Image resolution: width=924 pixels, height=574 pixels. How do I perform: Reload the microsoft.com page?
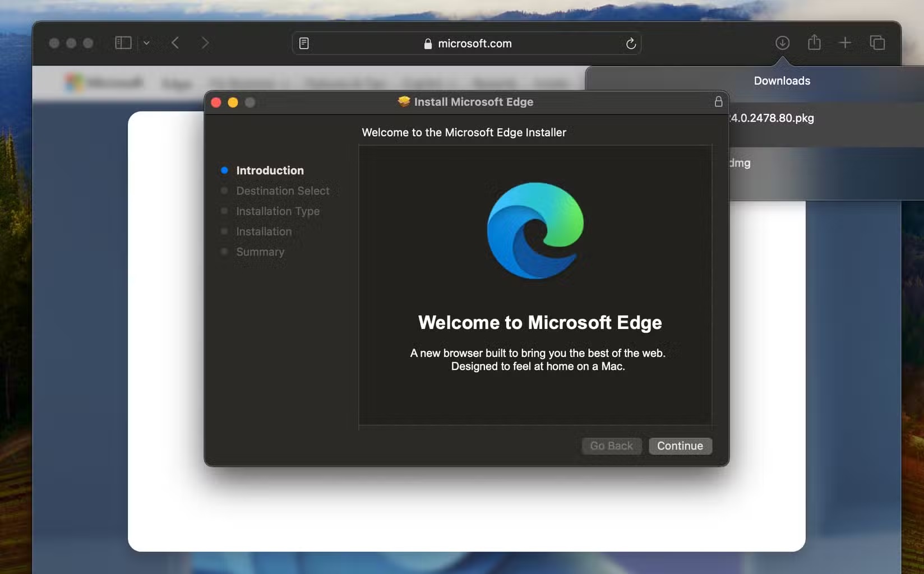pos(631,43)
